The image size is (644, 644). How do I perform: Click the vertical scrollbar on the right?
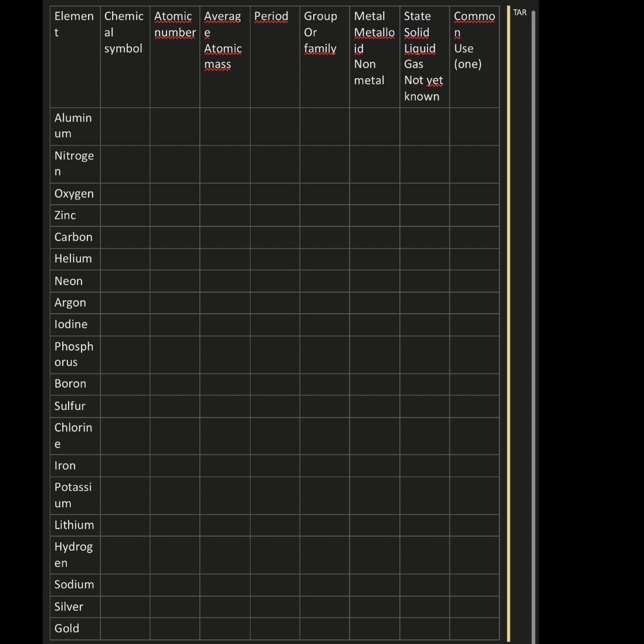click(x=533, y=327)
